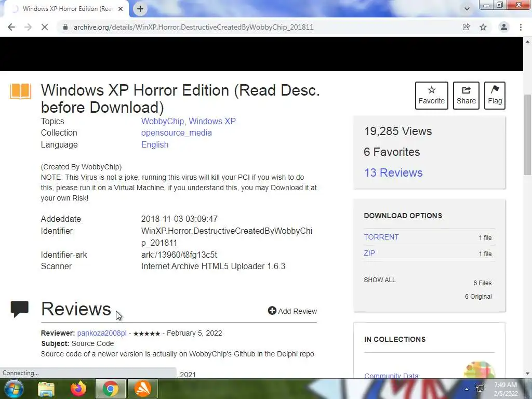This screenshot has height=399, width=532.
Task: Click the network tray icon
Action: click(480, 389)
